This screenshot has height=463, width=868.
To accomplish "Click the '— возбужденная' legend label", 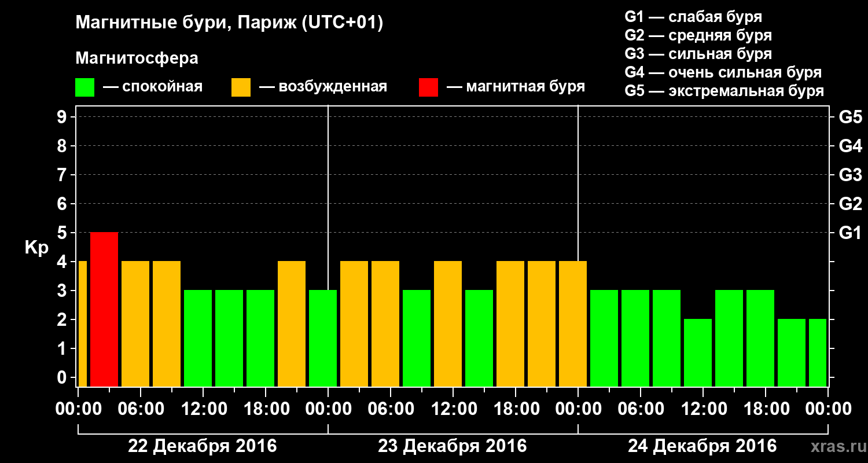I will point(323,87).
